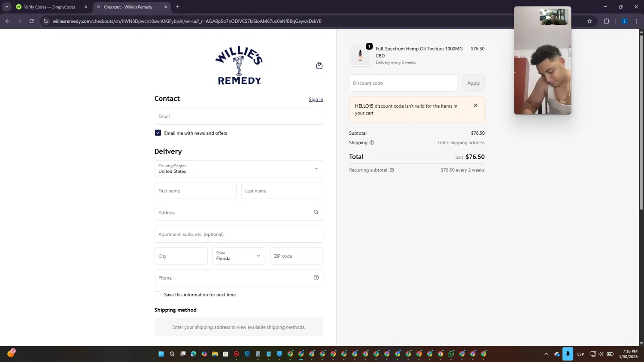Screen dimensions: 644x362
Task: Click the Apply discount button
Action: [474, 83]
